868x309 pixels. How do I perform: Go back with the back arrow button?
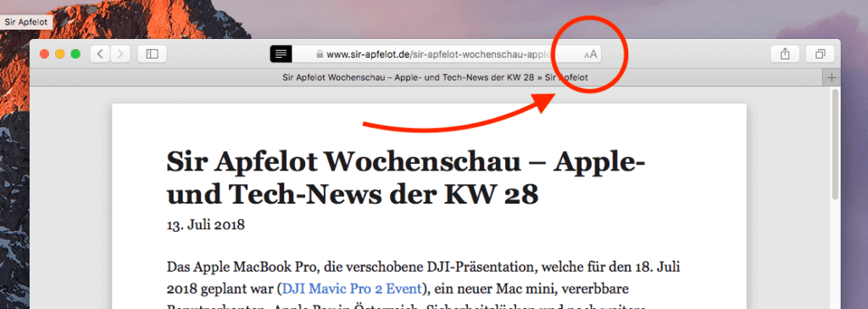pos(100,53)
